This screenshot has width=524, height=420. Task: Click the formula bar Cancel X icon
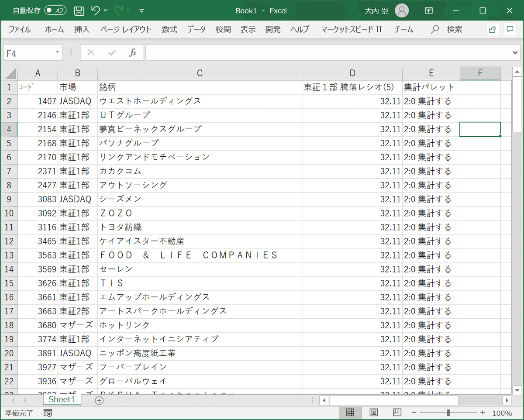[x=91, y=53]
